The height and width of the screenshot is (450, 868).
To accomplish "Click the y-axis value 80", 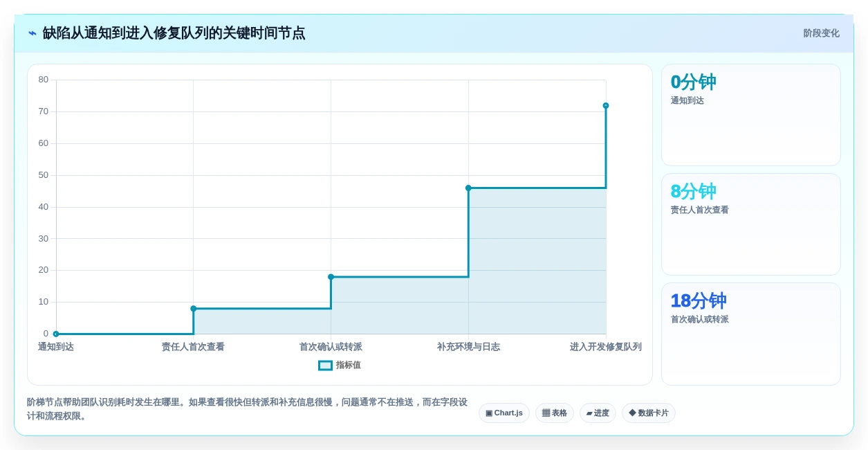I will click(x=44, y=80).
